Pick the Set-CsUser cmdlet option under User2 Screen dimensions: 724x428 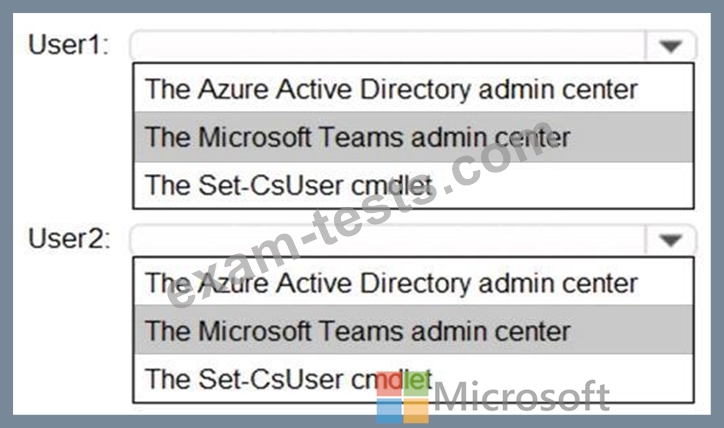[413, 379]
